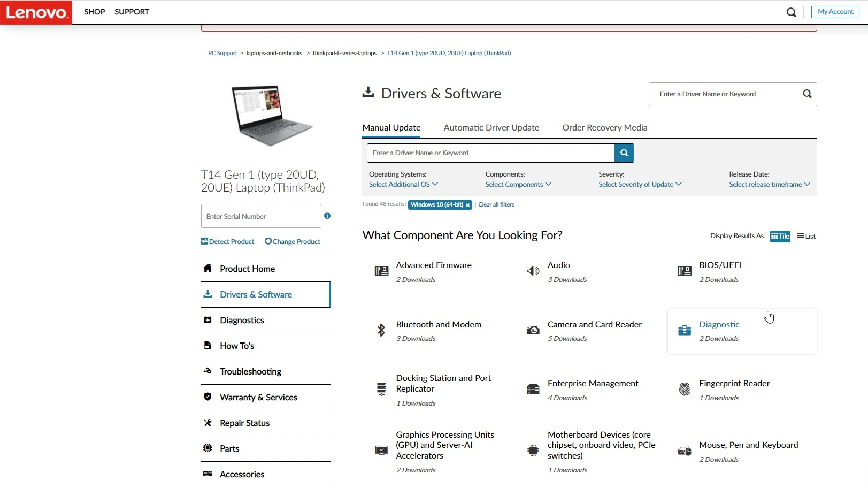
Task: Open the Fingerprint Reader component title
Action: point(734,384)
